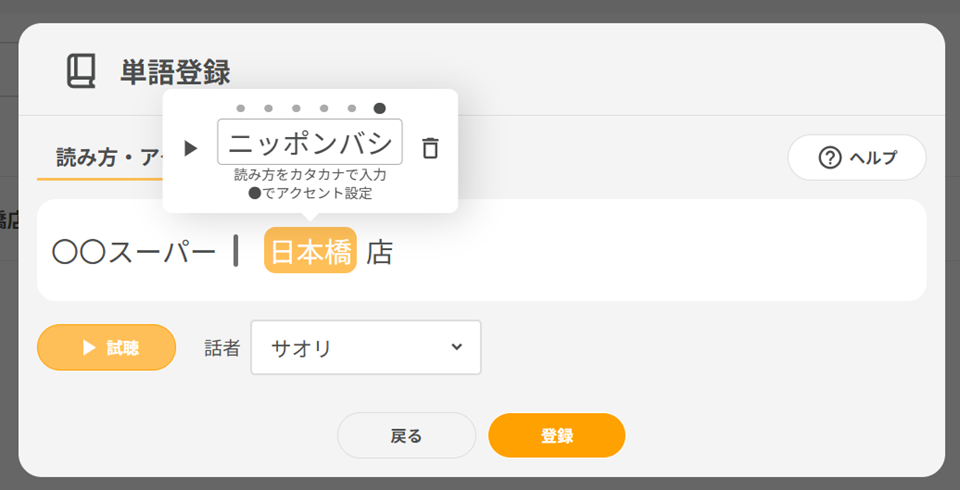Image resolution: width=960 pixels, height=490 pixels.
Task: Set accent on the dot above ニ
Action: coord(241,108)
